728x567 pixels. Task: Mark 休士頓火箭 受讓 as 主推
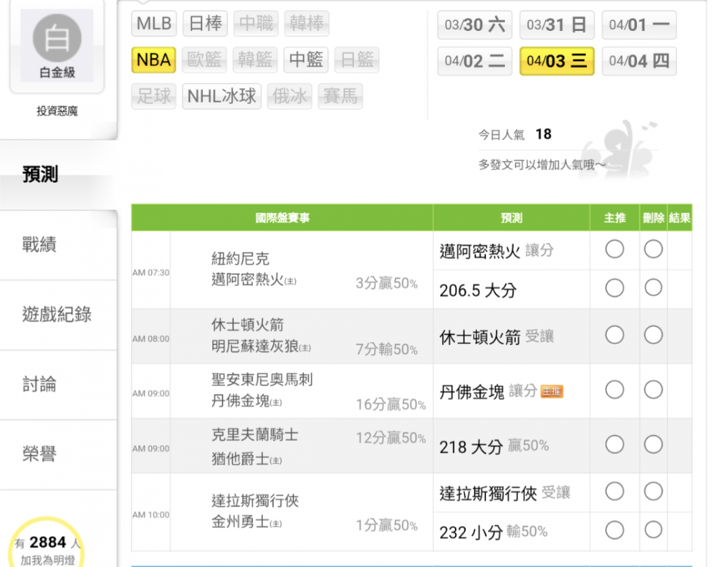614,335
